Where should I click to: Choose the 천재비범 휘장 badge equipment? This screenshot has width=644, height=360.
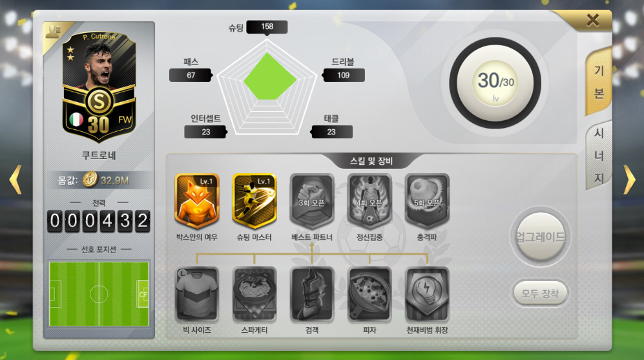427,294
